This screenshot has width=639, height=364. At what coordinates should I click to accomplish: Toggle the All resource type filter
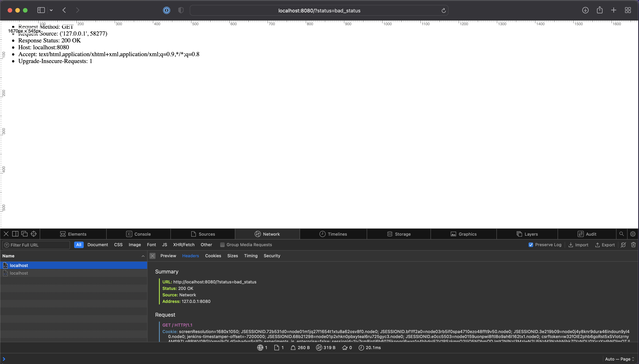[79, 245]
